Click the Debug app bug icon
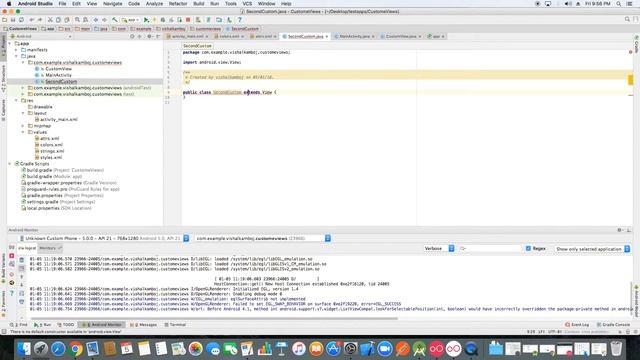640x360 pixels. tap(163, 20)
